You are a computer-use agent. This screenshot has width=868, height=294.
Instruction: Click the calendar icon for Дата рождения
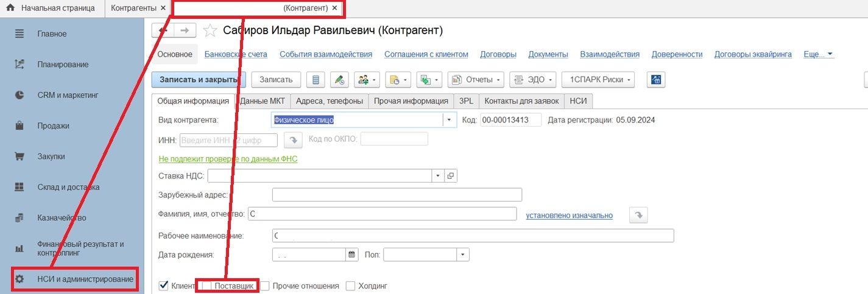pyautogui.click(x=351, y=254)
